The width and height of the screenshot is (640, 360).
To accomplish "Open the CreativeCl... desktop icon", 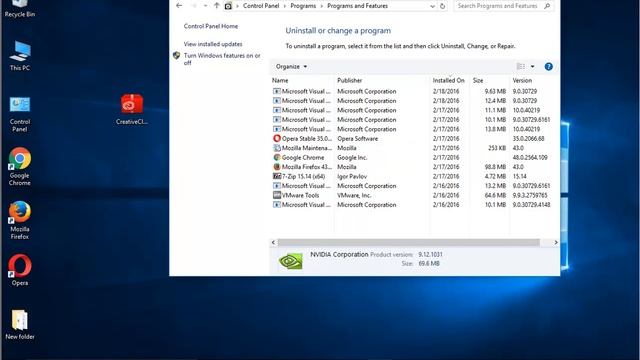I will [x=131, y=109].
